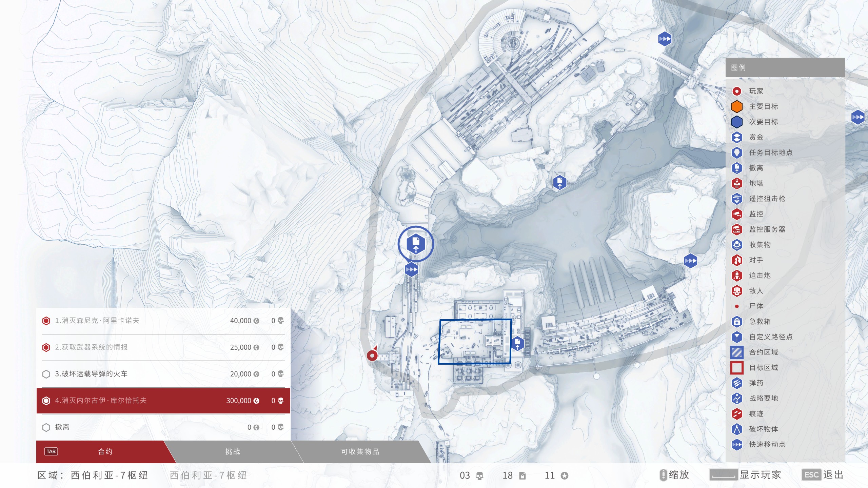Click the 破坏物体 legend icon

tap(736, 429)
